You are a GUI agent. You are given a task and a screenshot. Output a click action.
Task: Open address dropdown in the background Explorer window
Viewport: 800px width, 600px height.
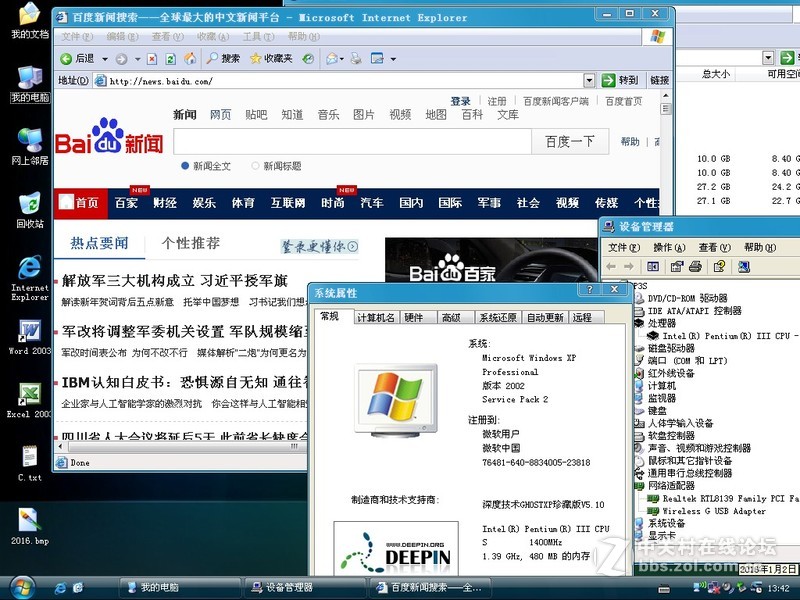pyautogui.click(x=768, y=58)
